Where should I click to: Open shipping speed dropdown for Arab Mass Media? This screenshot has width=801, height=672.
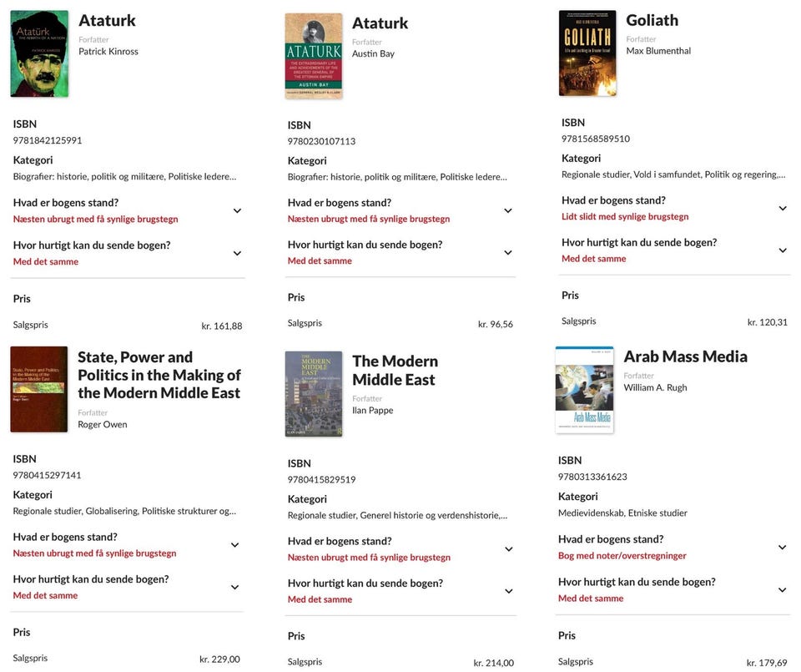coord(783,590)
